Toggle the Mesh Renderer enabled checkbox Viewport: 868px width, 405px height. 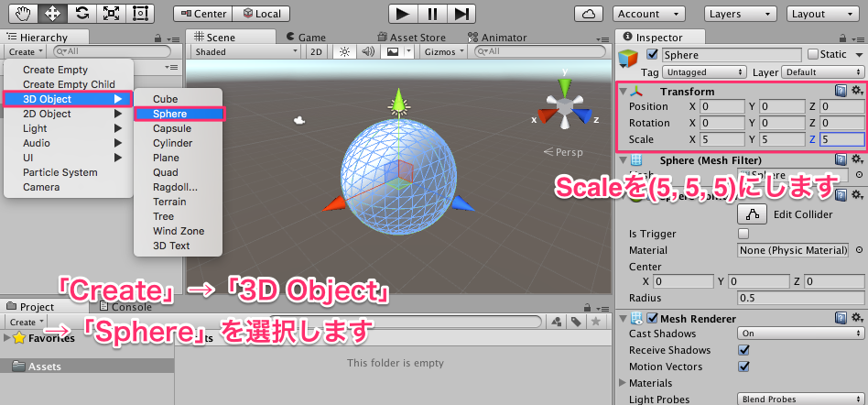[652, 319]
